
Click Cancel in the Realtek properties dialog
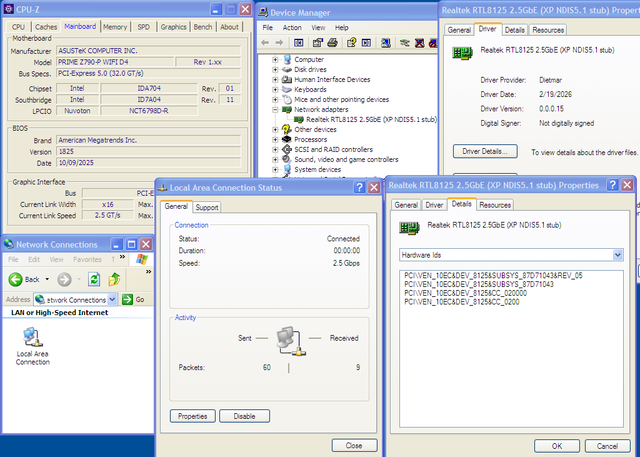[607, 446]
